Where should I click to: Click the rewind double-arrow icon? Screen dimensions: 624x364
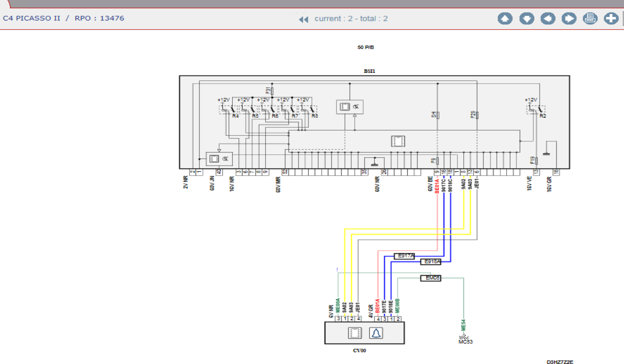click(x=303, y=19)
